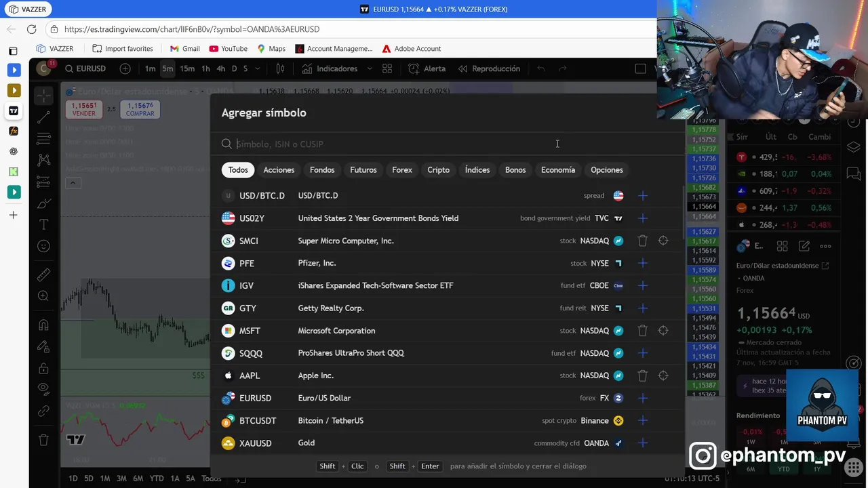This screenshot has height=488, width=868.
Task: Click the EURUSD symbol search button
Action: (85, 68)
